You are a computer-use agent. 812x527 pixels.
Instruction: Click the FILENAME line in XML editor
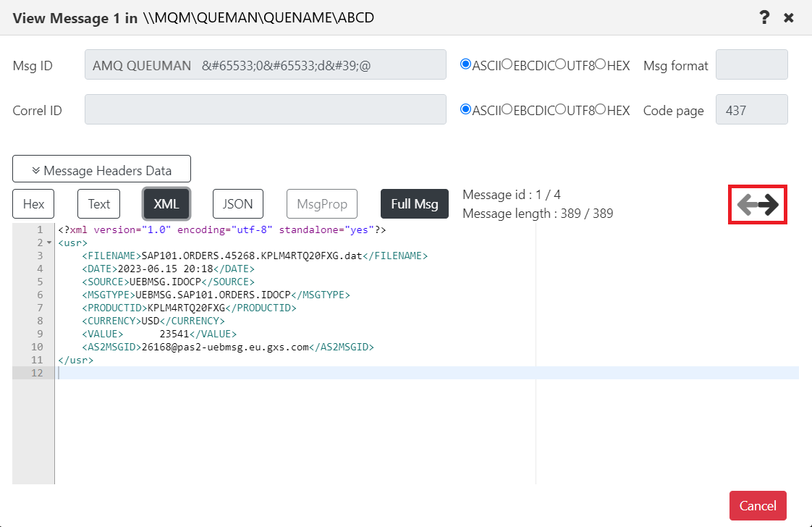point(255,256)
